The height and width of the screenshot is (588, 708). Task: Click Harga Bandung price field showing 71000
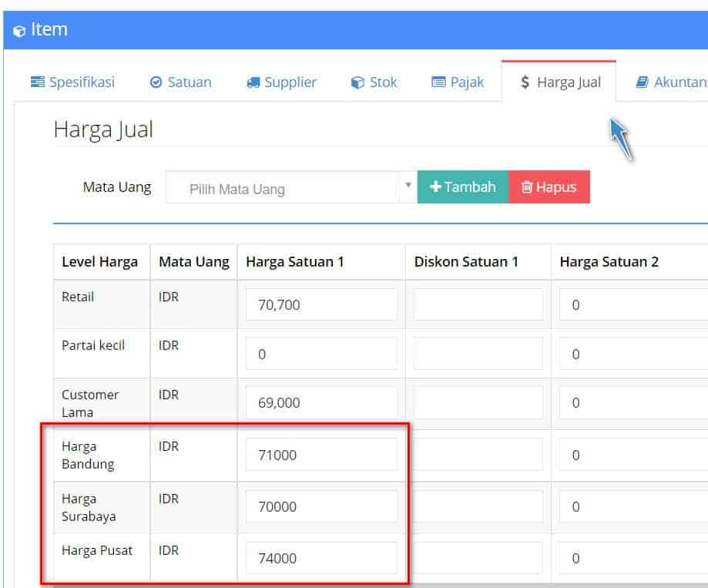(x=321, y=455)
